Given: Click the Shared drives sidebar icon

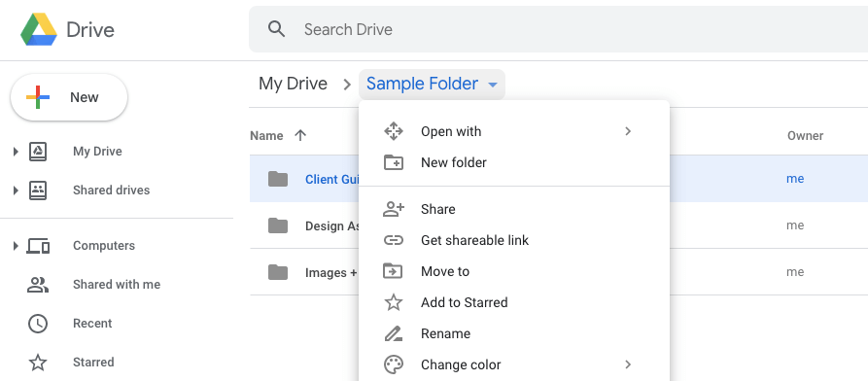Looking at the screenshot, I should tap(38, 190).
